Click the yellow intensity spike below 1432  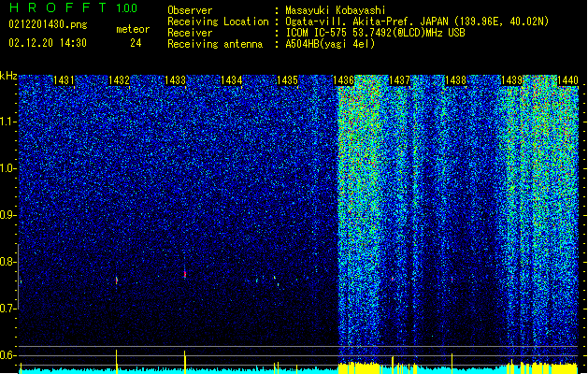tap(116, 361)
